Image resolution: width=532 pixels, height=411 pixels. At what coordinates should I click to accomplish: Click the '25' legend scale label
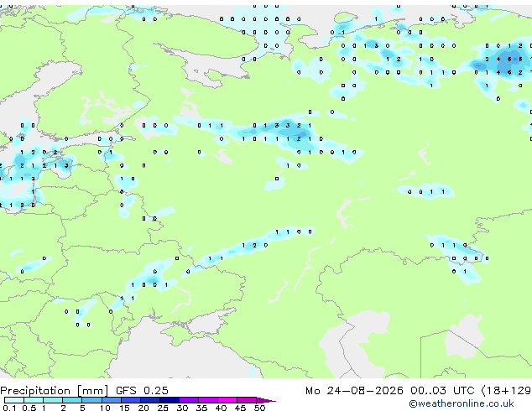[163, 408]
